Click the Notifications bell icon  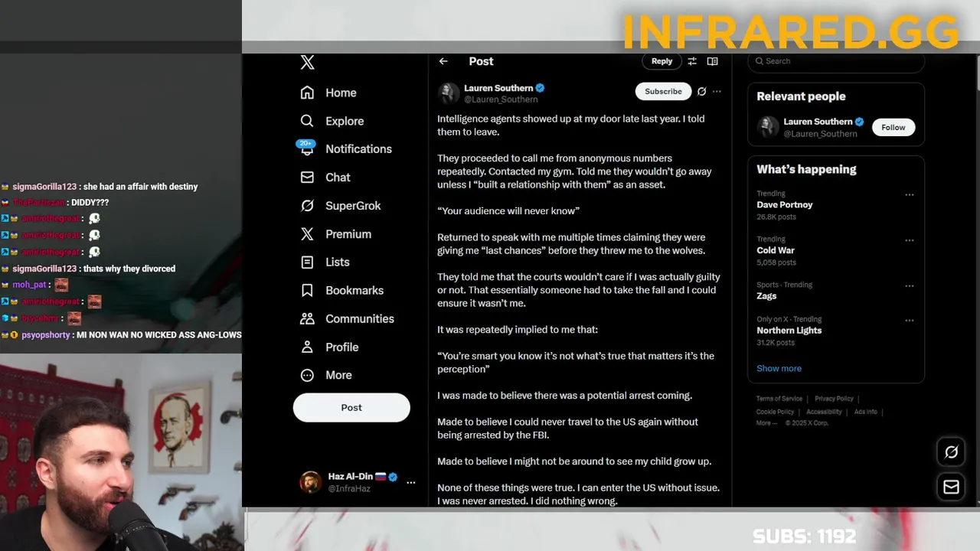pos(307,150)
